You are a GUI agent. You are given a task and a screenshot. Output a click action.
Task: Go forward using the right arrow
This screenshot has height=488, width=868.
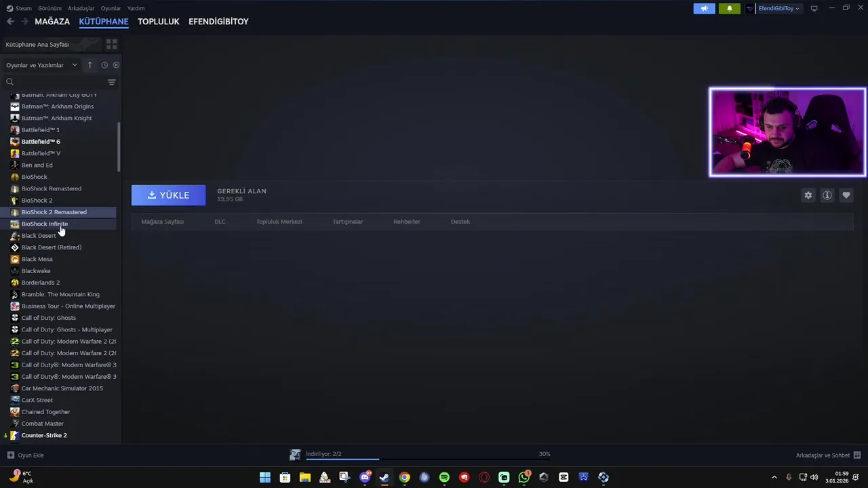(24, 22)
